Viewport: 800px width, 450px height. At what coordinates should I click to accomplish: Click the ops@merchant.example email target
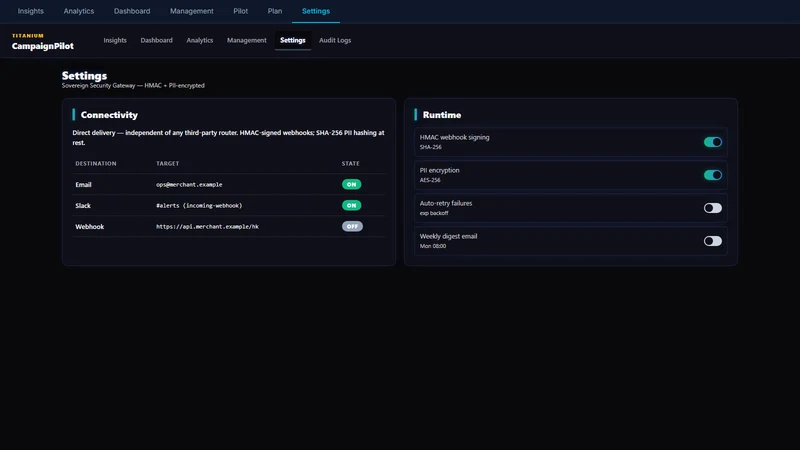[x=189, y=185]
